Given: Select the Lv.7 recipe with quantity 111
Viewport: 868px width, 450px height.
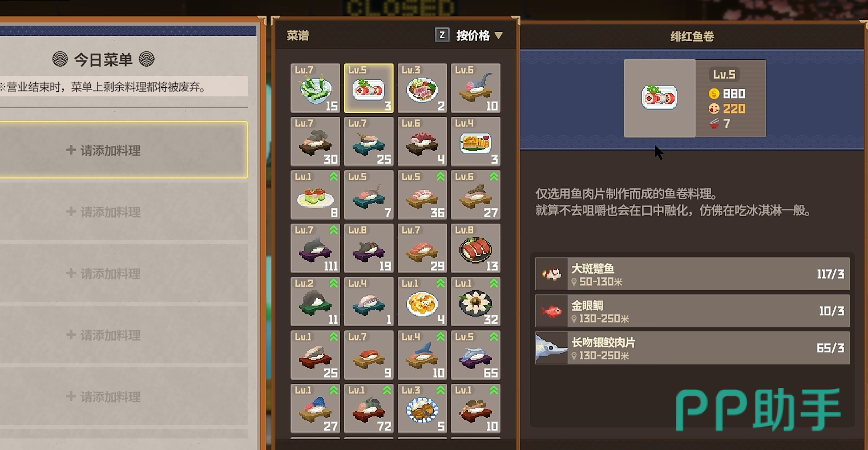Looking at the screenshot, I should 315,248.
